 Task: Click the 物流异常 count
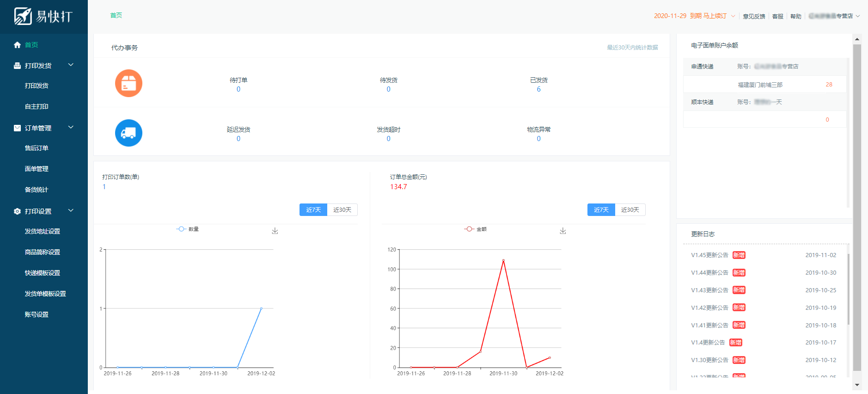tap(539, 139)
